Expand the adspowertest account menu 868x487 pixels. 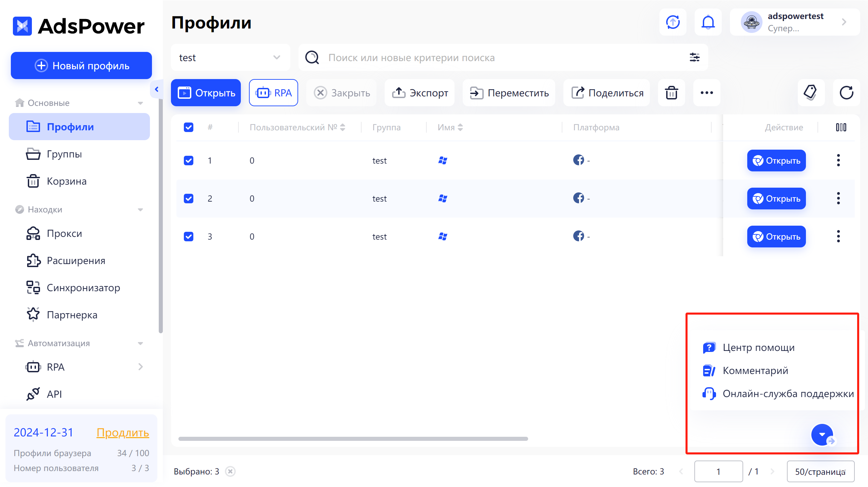[x=844, y=22]
